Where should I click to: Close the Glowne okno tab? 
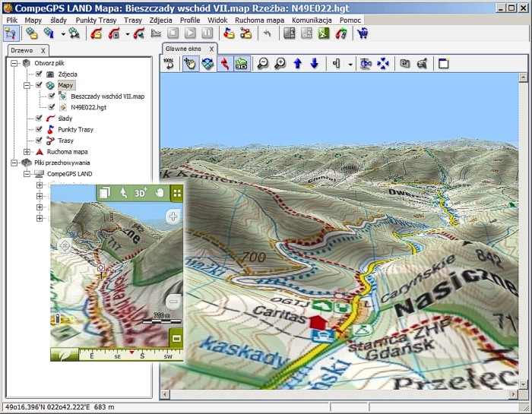[211, 49]
